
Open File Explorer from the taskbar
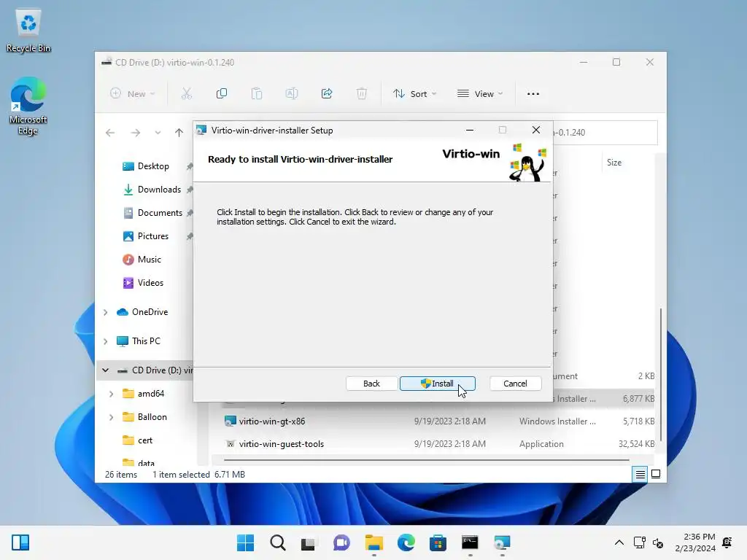coord(374,542)
